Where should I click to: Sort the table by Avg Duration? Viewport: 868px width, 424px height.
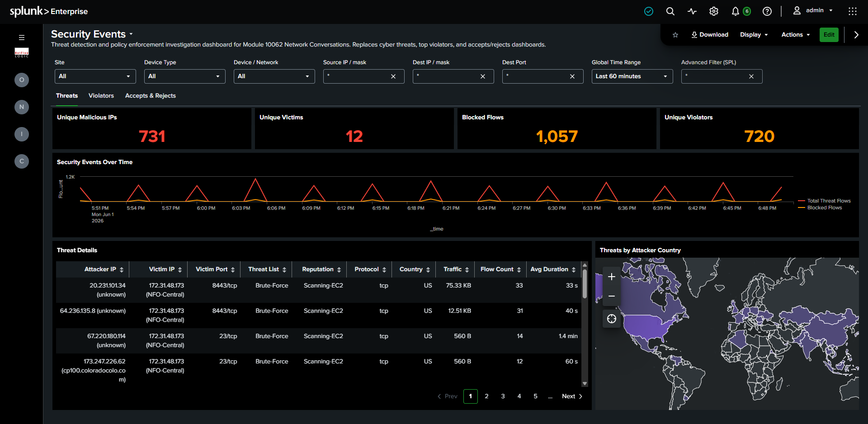click(553, 269)
